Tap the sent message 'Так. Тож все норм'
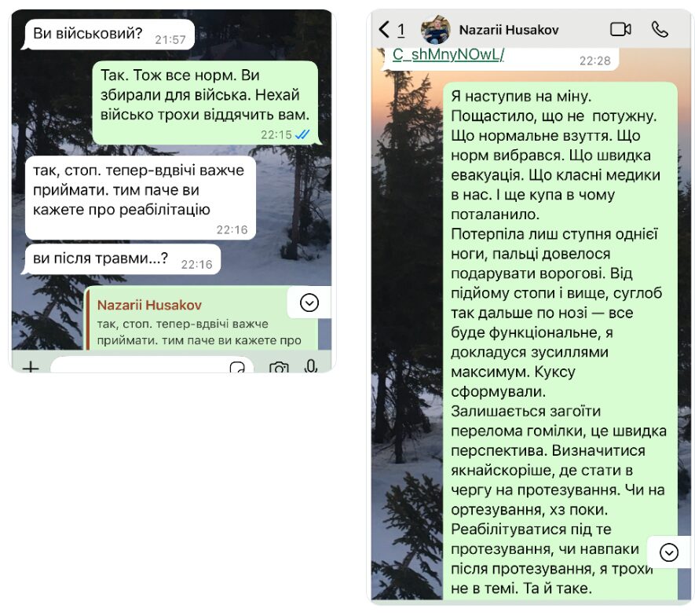Screen dimensions: 695x616 pos(207,103)
